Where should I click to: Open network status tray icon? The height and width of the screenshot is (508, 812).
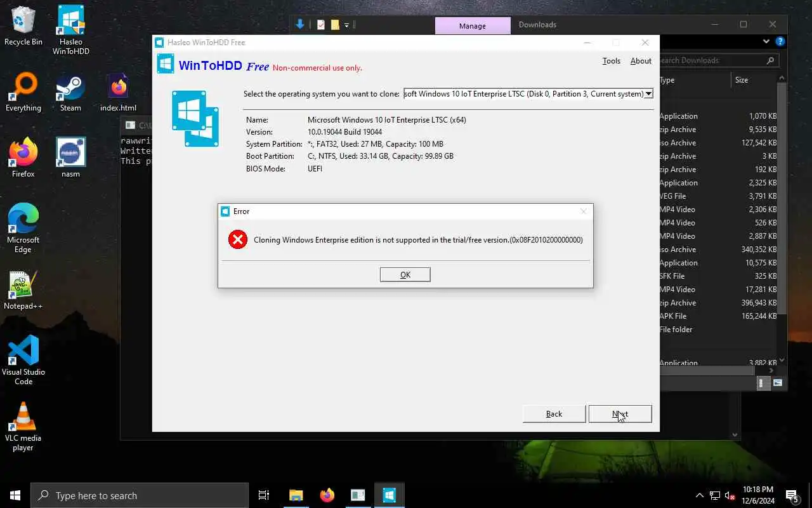[715, 495]
